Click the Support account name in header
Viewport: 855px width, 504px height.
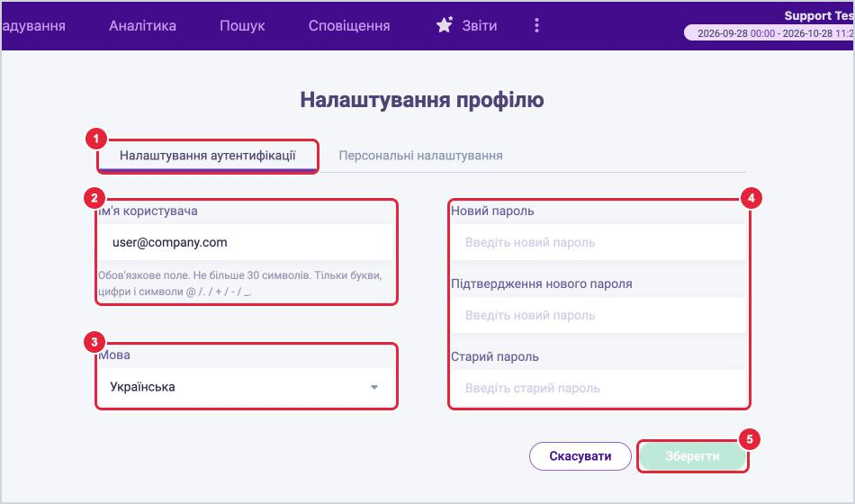pos(819,16)
